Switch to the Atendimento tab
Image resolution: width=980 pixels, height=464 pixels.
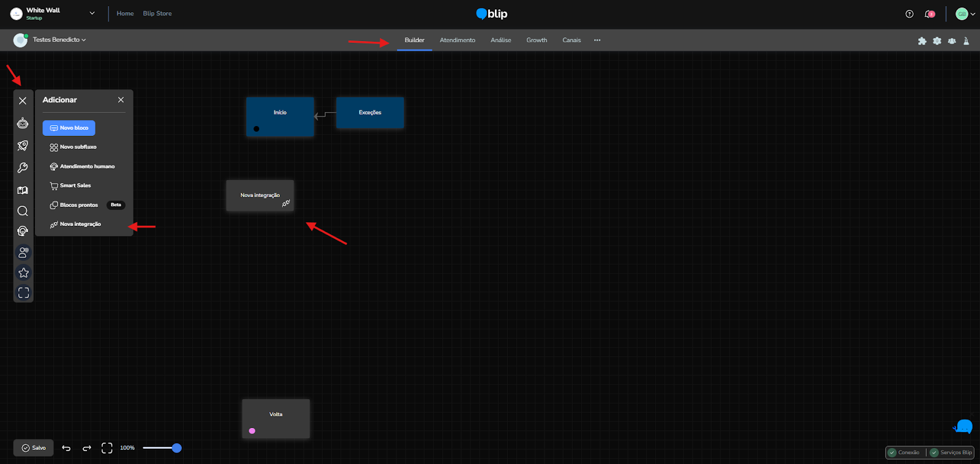457,40
